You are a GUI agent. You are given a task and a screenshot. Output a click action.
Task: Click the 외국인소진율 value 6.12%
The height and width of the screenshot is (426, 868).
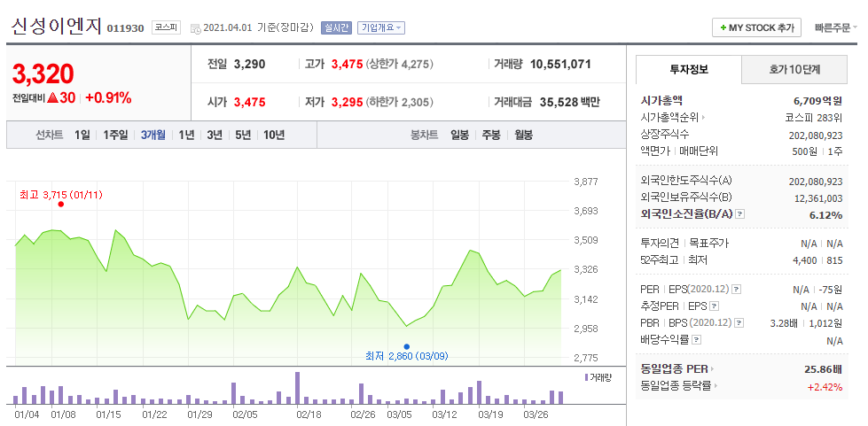coord(827,214)
